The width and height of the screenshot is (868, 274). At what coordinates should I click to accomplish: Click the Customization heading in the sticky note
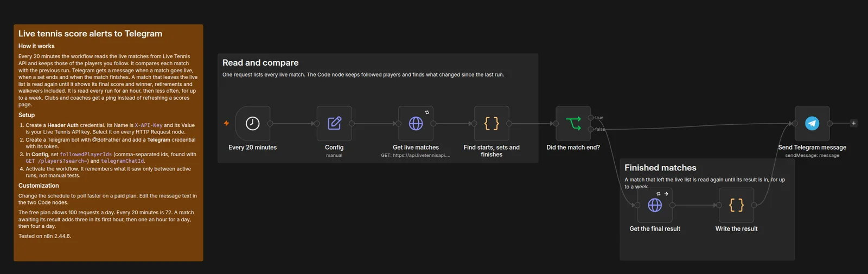(x=39, y=186)
